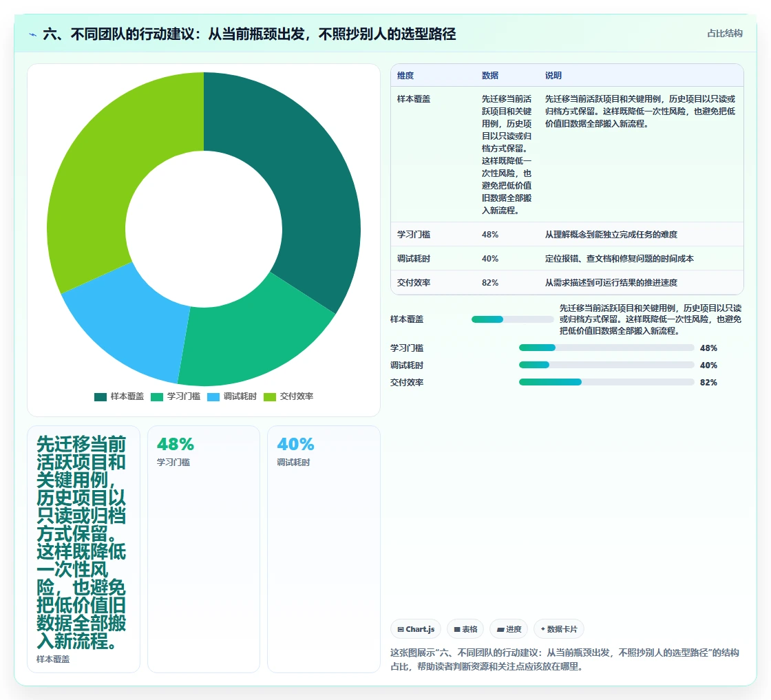Screen dimensions: 771x700
Task: Toggle the 样本覆盖 legend color box
Action: click(x=101, y=396)
